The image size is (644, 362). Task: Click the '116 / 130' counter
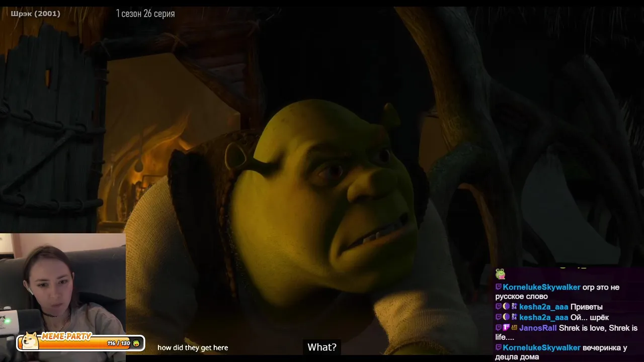pyautogui.click(x=119, y=343)
